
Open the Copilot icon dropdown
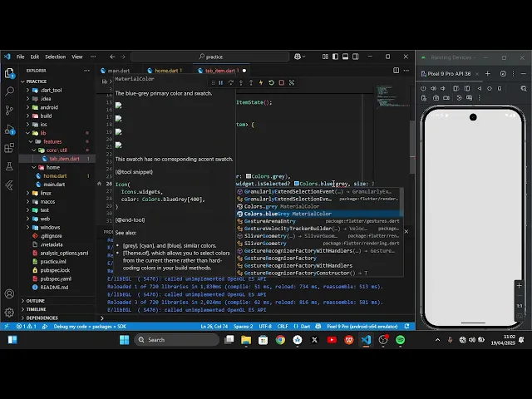click(299, 57)
